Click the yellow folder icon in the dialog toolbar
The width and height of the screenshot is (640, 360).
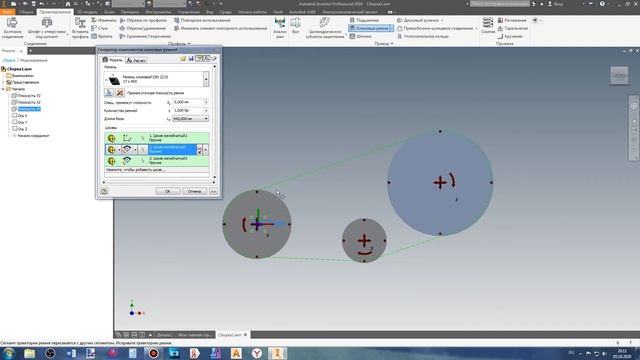click(183, 59)
